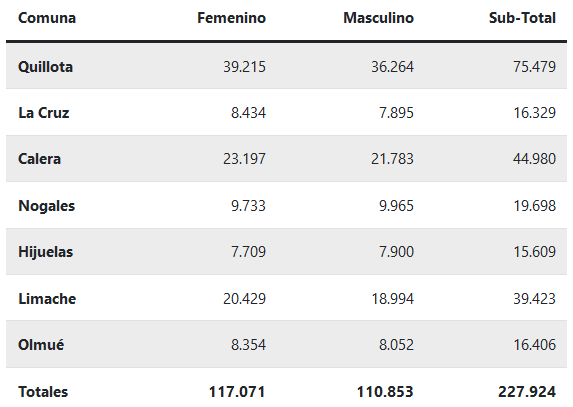
Task: Click La Cruz Sub-Total value 16.329
Action: pos(535,113)
